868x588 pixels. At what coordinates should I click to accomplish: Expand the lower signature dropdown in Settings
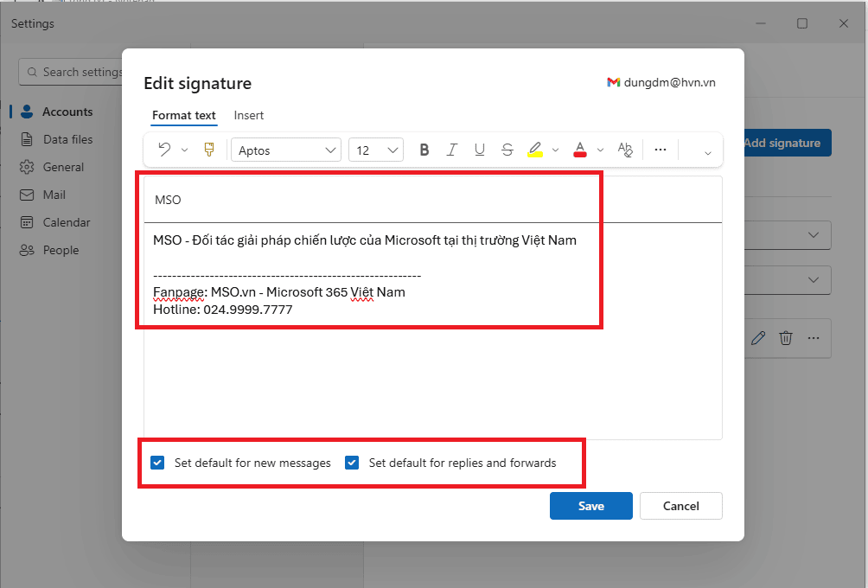(814, 279)
